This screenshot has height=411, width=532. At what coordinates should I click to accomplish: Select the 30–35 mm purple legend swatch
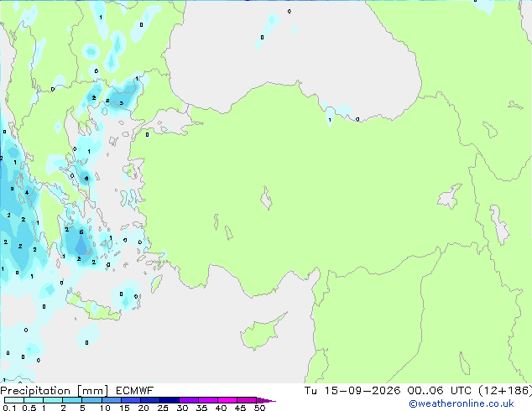click(189, 400)
